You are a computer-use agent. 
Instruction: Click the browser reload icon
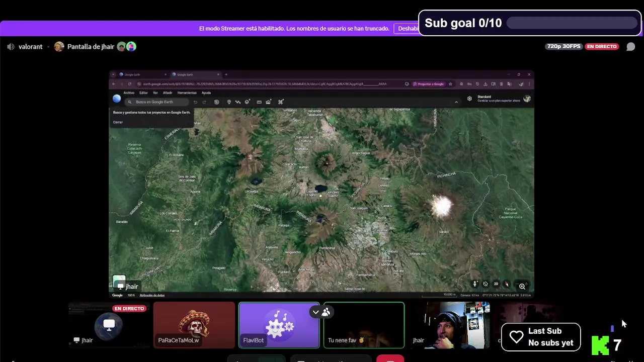coord(129,84)
